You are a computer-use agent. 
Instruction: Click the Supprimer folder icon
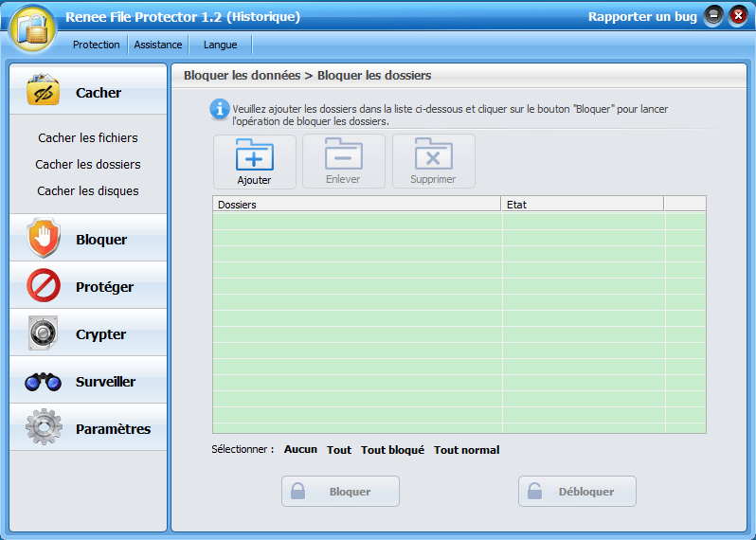pyautogui.click(x=433, y=154)
